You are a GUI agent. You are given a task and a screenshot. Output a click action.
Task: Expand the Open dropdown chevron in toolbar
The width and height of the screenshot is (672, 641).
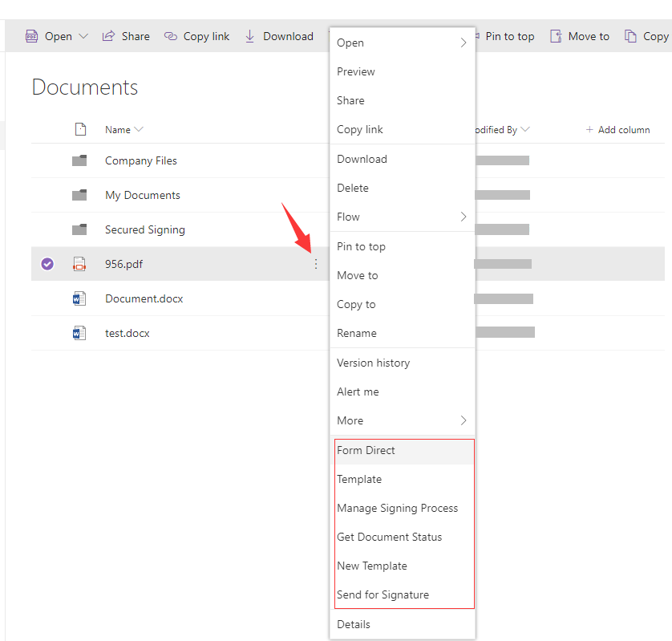coord(83,36)
